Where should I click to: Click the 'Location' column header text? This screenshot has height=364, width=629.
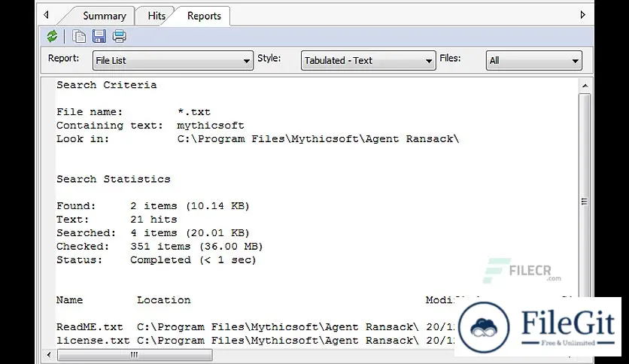point(164,300)
